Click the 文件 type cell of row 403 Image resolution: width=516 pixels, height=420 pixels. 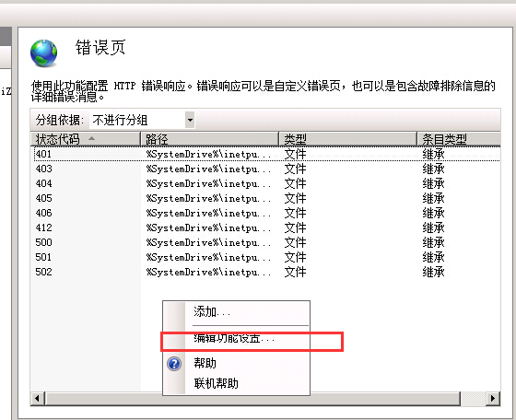295,169
